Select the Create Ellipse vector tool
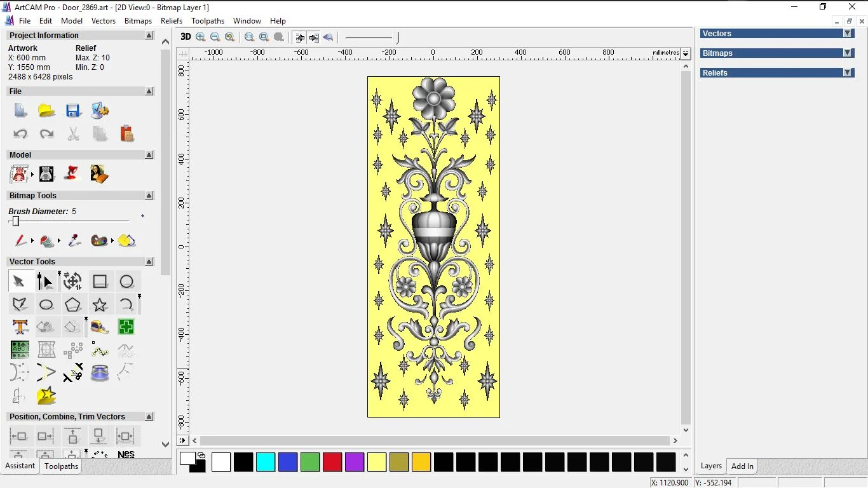 pyautogui.click(x=46, y=305)
